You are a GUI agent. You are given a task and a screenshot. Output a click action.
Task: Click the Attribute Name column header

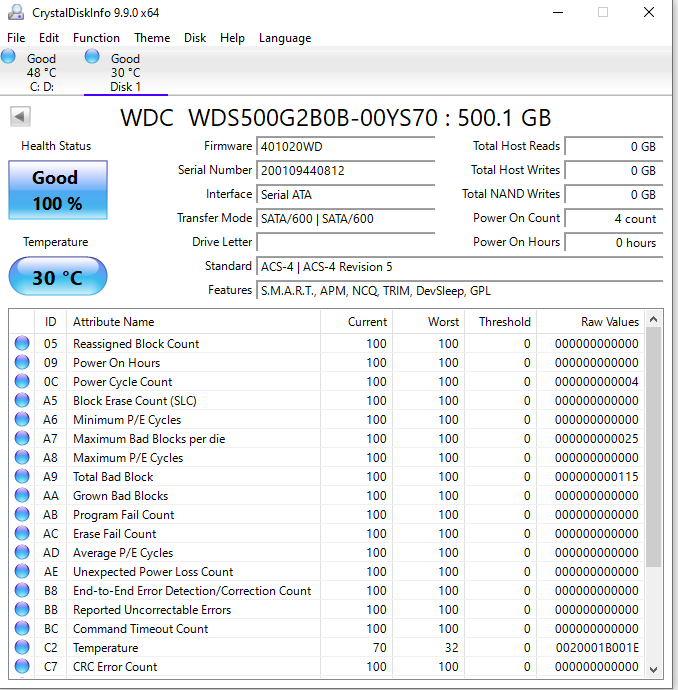[x=194, y=322]
